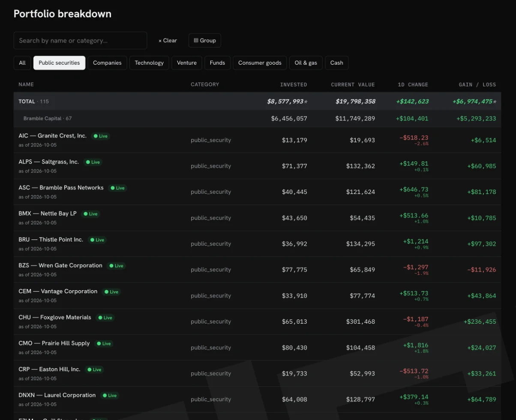
Task: Open the DNXN — Laurel Corporation row
Action: tap(257, 399)
